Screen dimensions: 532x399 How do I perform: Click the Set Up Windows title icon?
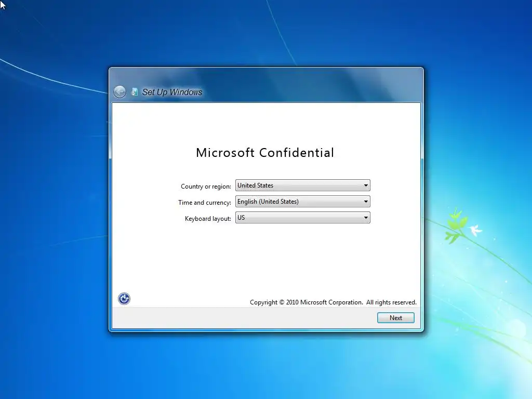tap(135, 92)
